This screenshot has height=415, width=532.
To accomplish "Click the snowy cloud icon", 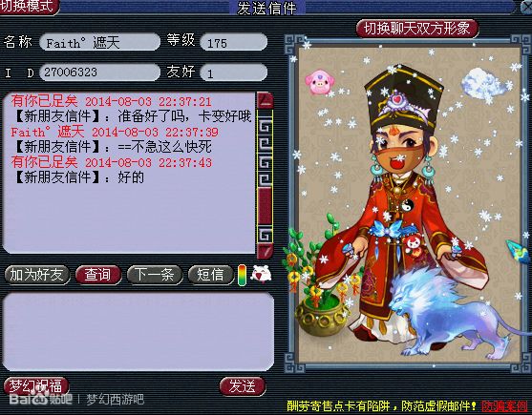I will click(481, 84).
